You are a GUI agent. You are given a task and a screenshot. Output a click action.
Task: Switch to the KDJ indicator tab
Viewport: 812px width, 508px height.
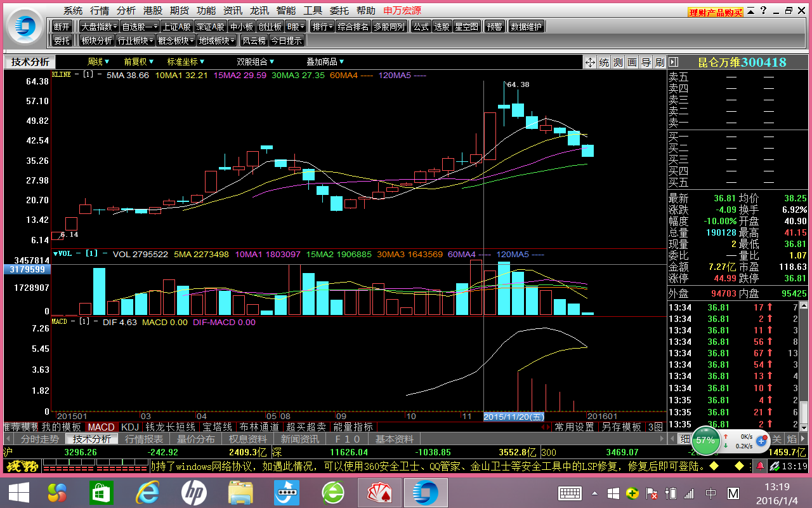(x=130, y=427)
